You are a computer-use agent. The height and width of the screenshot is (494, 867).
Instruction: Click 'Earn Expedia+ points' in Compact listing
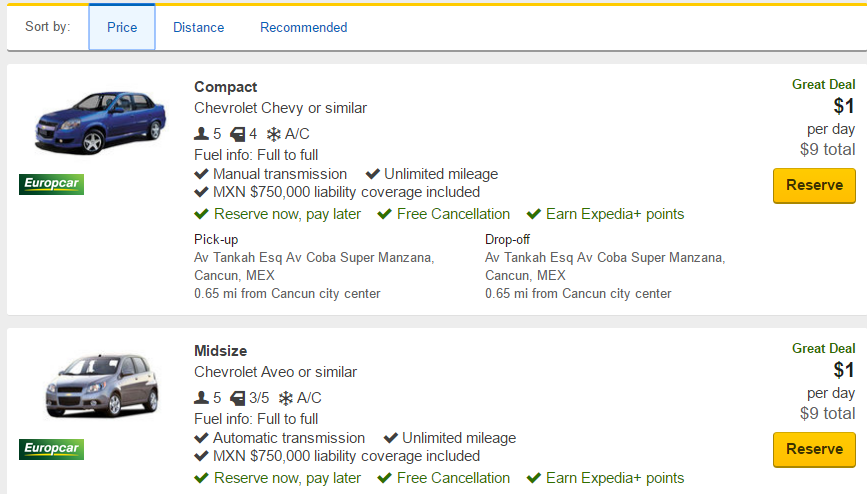tap(615, 214)
